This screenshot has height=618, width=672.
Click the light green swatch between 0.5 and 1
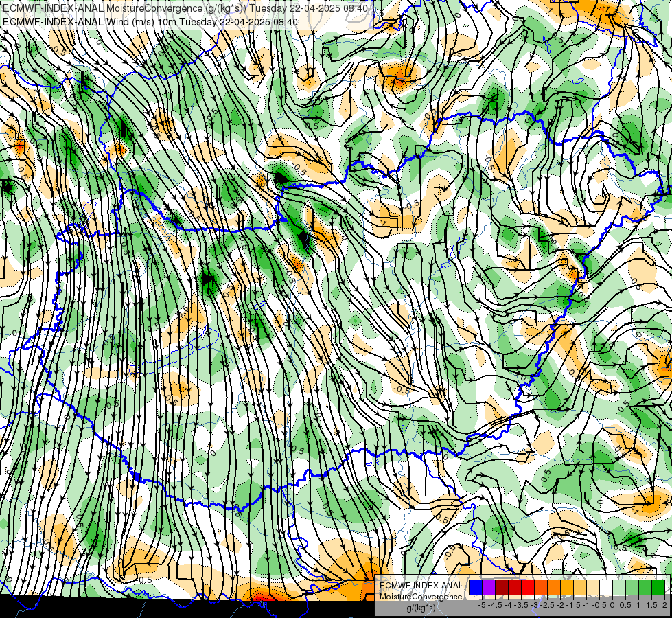(632, 587)
